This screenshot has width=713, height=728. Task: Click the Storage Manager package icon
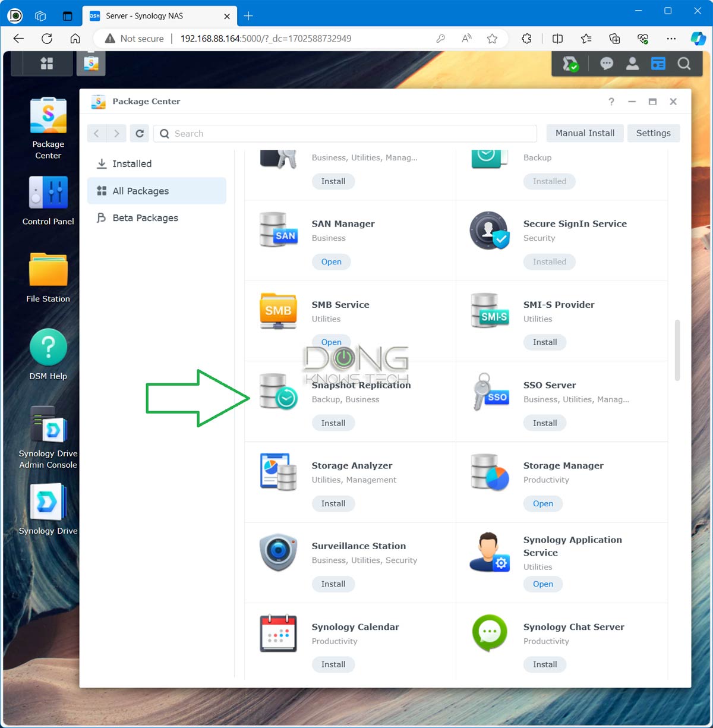[490, 471]
